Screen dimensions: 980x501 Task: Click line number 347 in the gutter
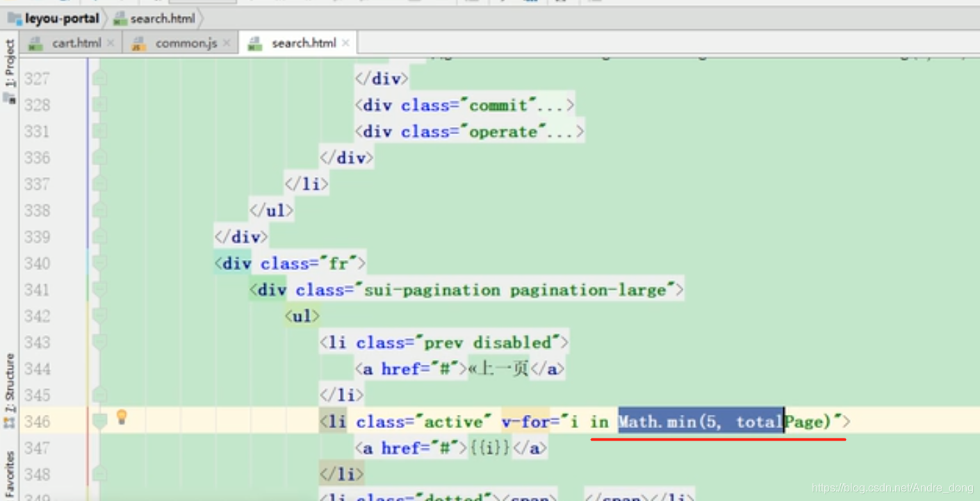[37, 448]
